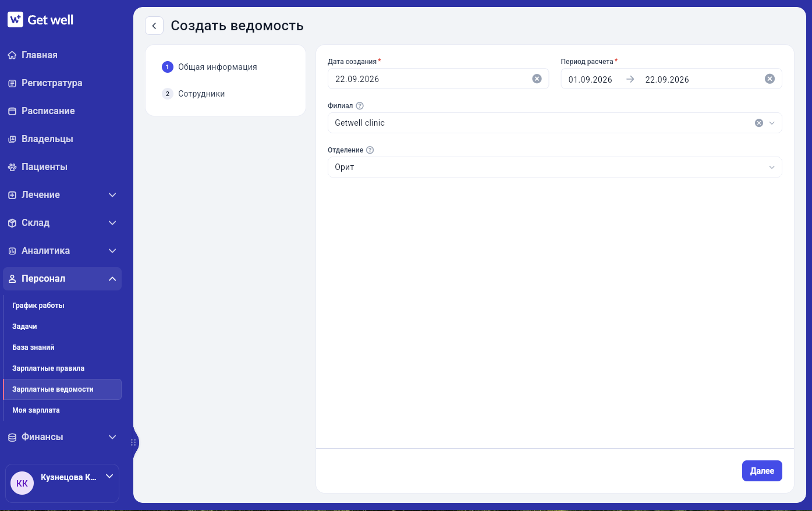Click the home icon beside Главная
The image size is (812, 511).
12,55
